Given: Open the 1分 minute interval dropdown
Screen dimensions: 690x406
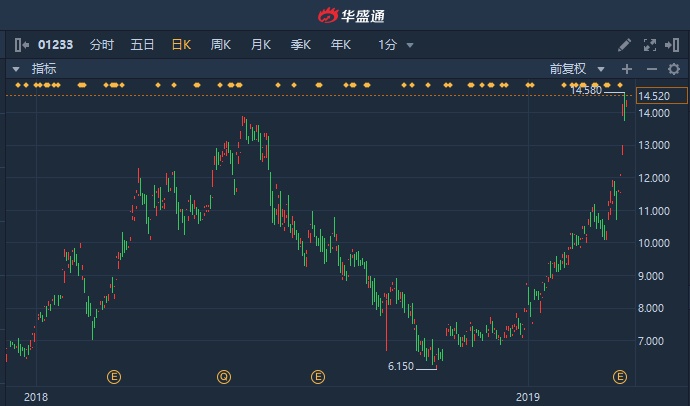Looking at the screenshot, I should pos(395,45).
